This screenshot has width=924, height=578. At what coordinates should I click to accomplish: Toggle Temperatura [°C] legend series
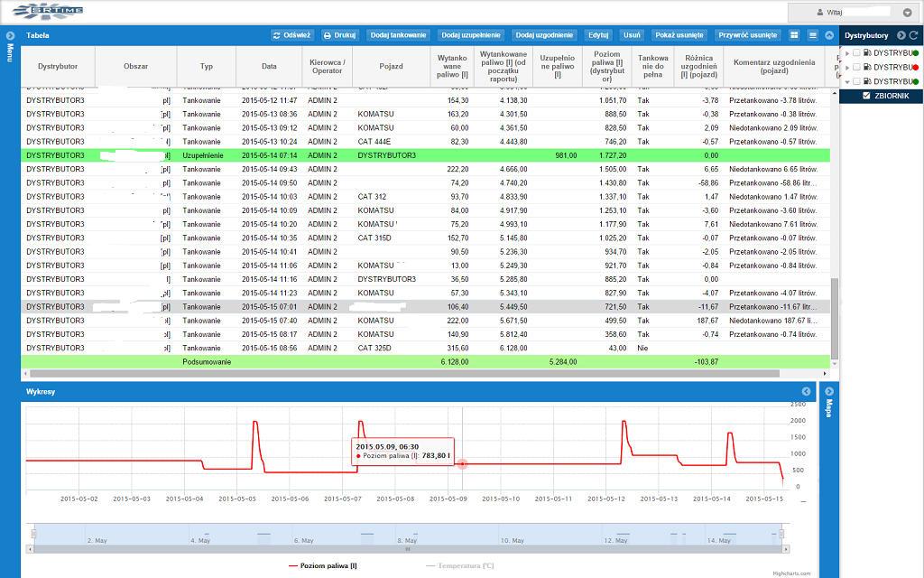coord(459,565)
